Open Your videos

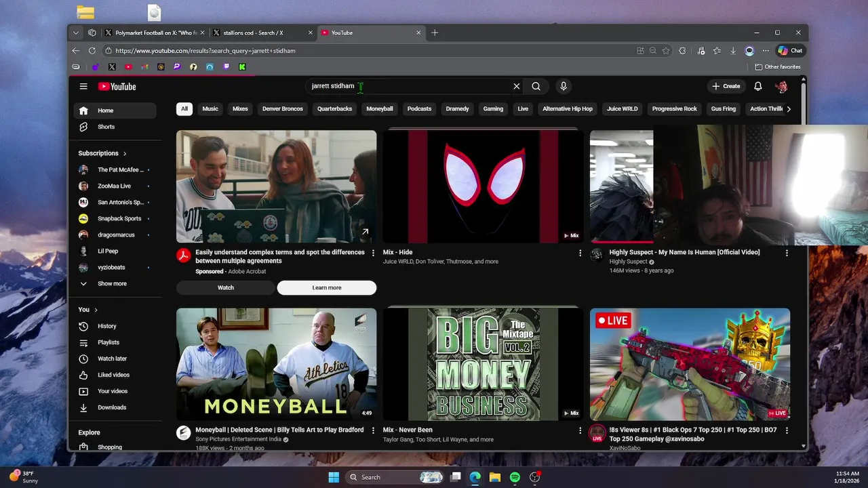pyautogui.click(x=115, y=391)
